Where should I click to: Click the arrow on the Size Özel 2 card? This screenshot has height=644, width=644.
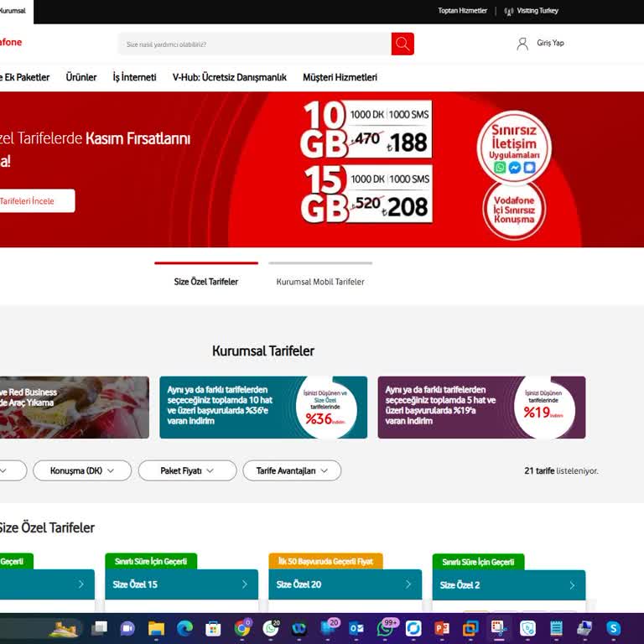coord(572,584)
